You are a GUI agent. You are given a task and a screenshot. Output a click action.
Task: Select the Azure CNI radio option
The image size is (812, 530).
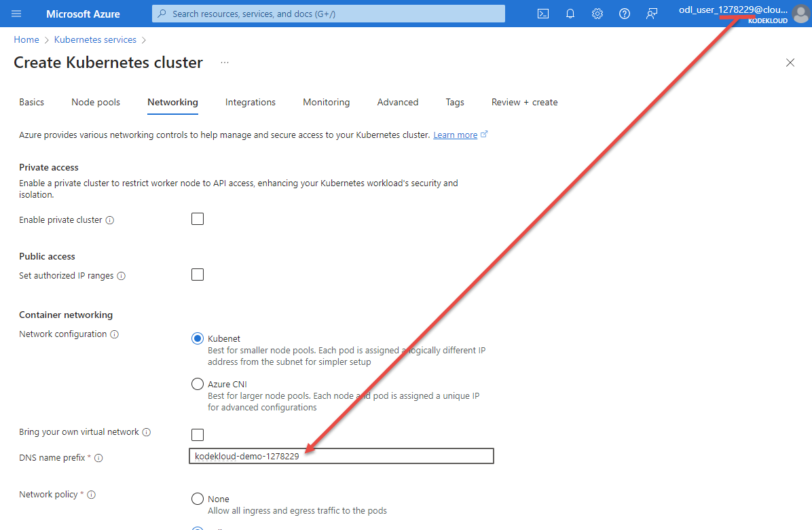coord(198,384)
